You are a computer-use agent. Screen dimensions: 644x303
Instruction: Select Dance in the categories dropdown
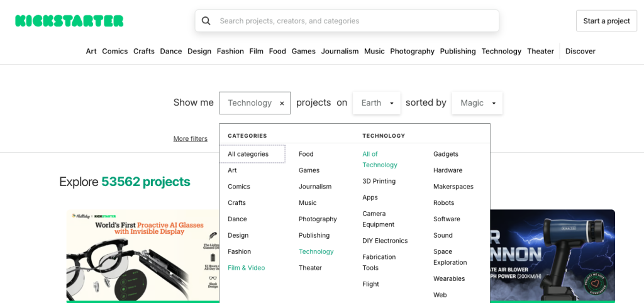coord(237,219)
